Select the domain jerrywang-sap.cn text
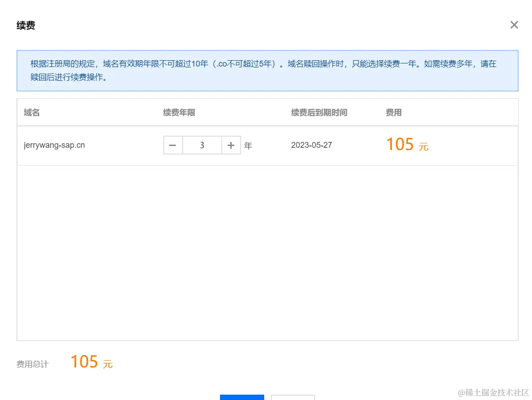532x400 pixels. 54,145
